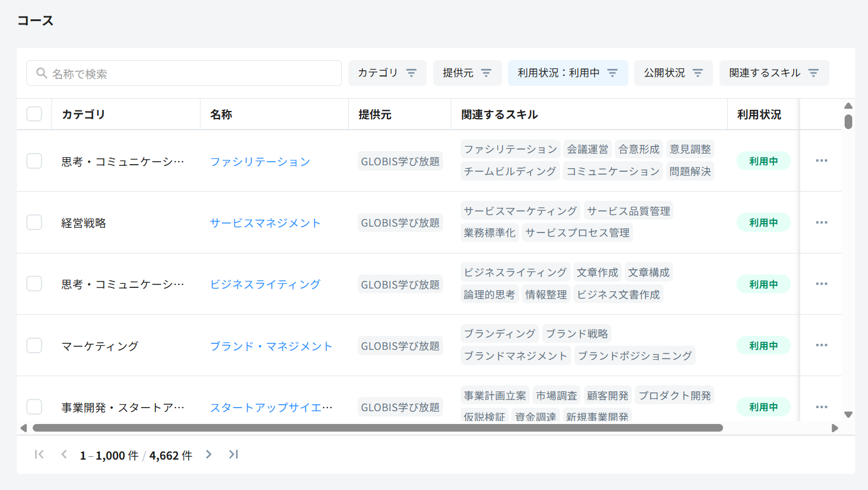Open the 公開状況 filter menu
The height and width of the screenshot is (490, 868).
click(x=673, y=73)
